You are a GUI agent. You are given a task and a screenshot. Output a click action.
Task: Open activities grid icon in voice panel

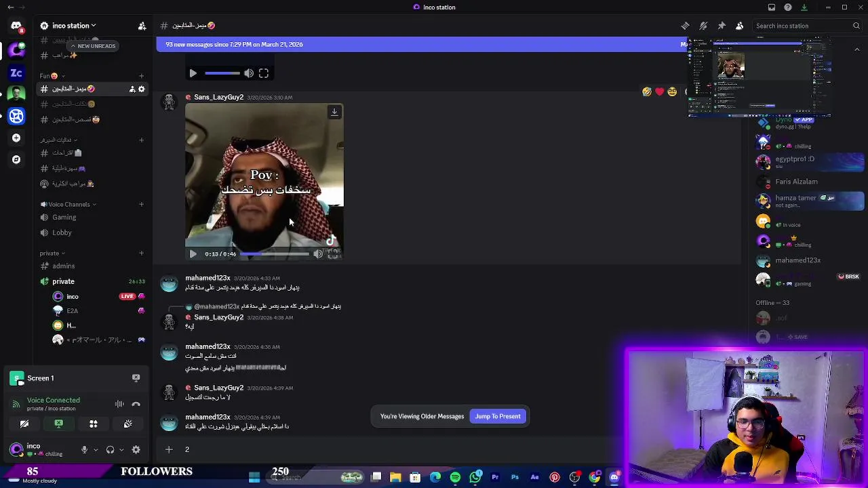pos(94,424)
